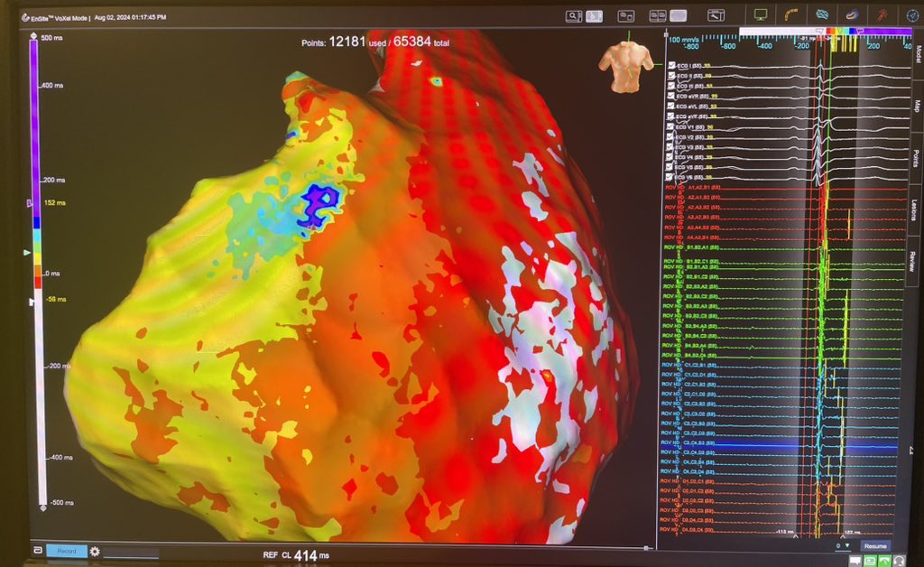Open the Lesions side tab
Image resolution: width=924 pixels, height=567 pixels.
pyautogui.click(x=913, y=209)
